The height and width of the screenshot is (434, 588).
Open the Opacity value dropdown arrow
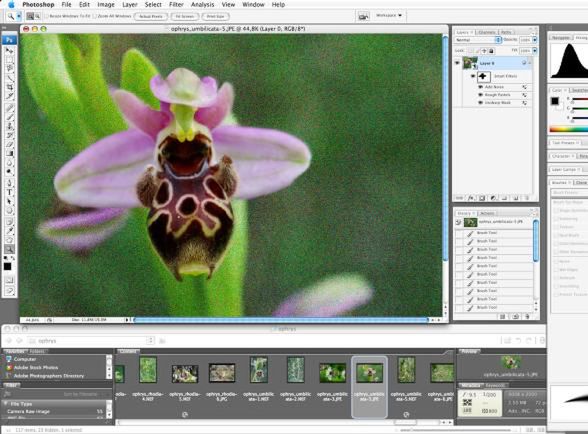pos(535,40)
